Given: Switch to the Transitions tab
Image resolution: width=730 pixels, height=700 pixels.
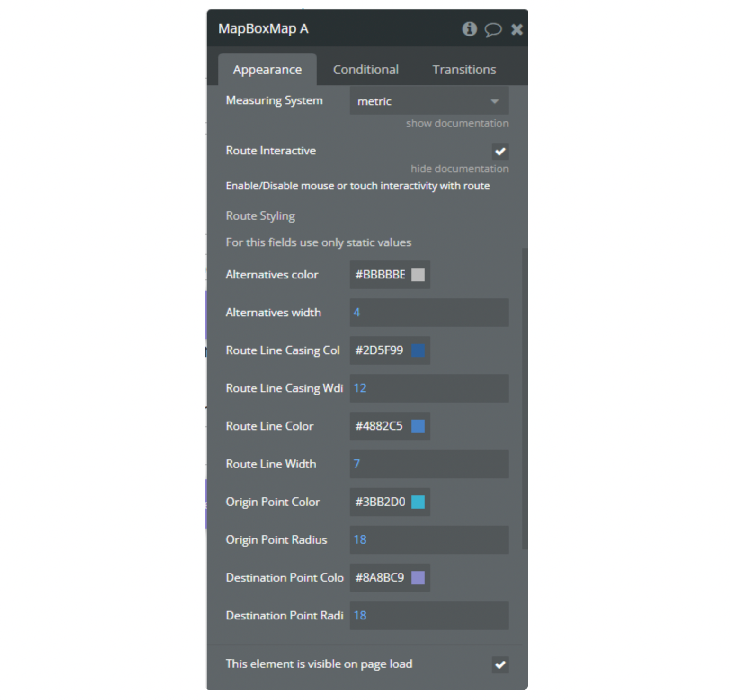Looking at the screenshot, I should [x=463, y=69].
